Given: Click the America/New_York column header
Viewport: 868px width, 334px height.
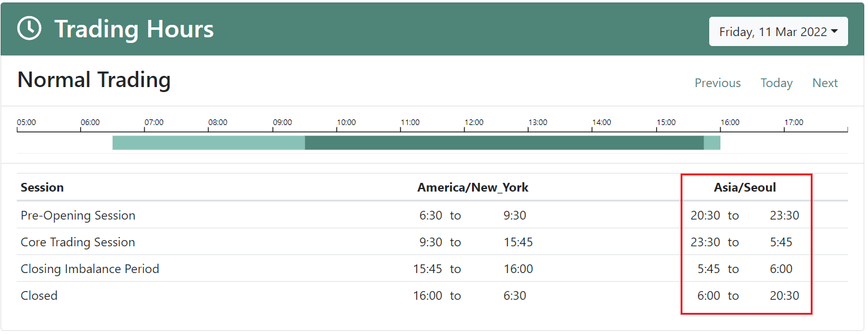Looking at the screenshot, I should [473, 187].
